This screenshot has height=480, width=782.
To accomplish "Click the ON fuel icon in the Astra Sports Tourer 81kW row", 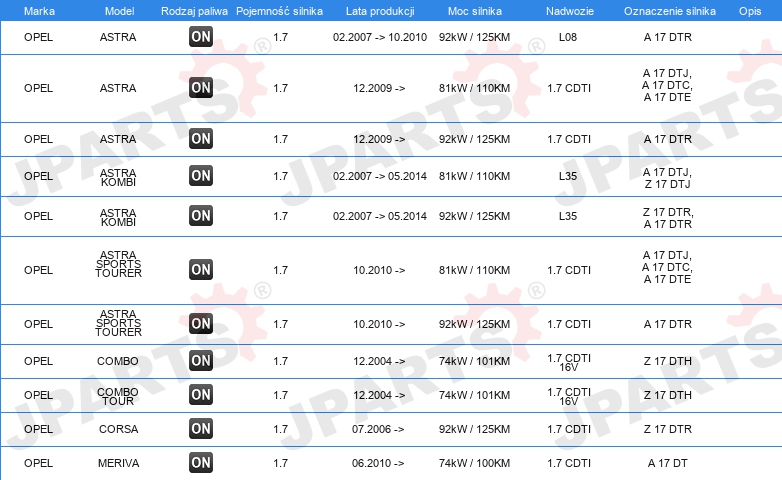I will click(x=201, y=269).
